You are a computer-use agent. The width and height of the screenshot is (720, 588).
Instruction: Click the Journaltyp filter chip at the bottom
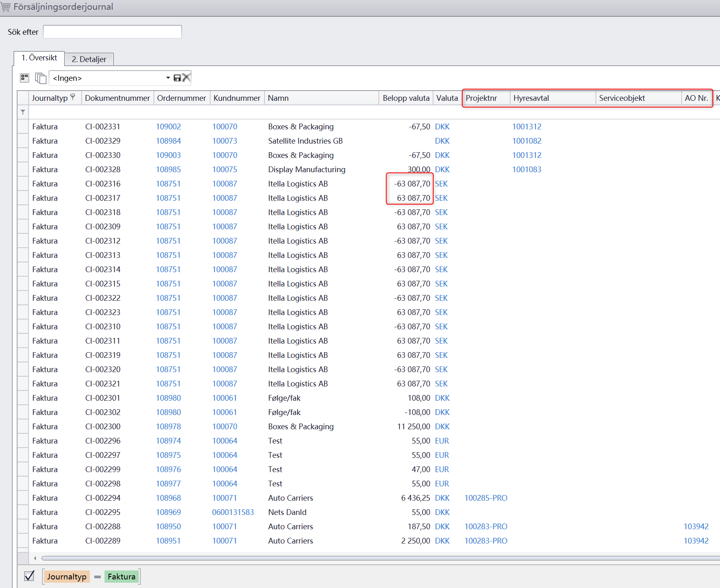(x=67, y=577)
